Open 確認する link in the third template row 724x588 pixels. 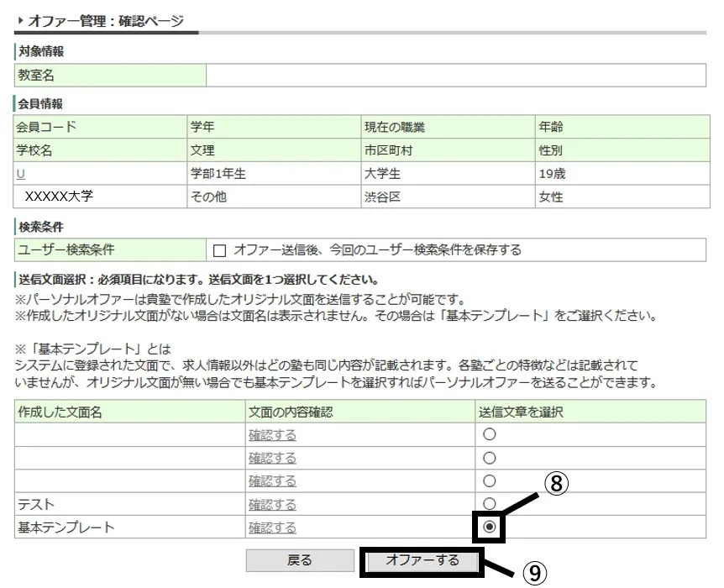click(272, 481)
